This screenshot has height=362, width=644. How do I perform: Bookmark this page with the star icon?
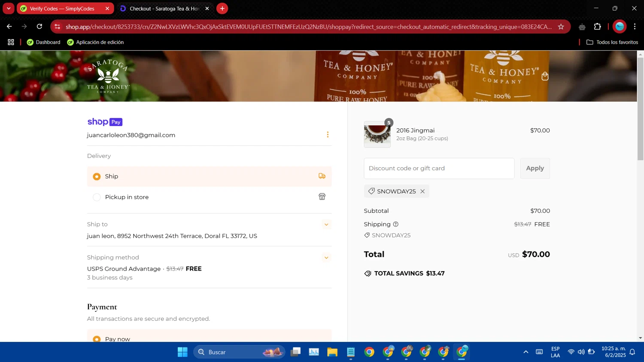561,27
